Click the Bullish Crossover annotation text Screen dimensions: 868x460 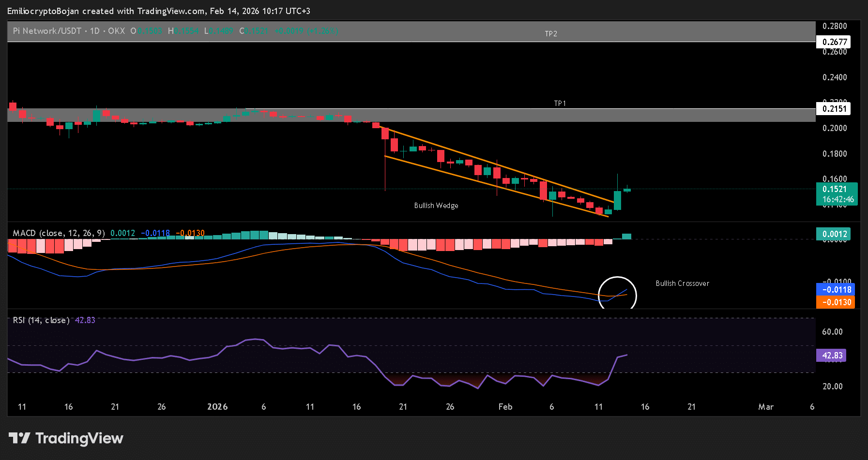click(682, 283)
